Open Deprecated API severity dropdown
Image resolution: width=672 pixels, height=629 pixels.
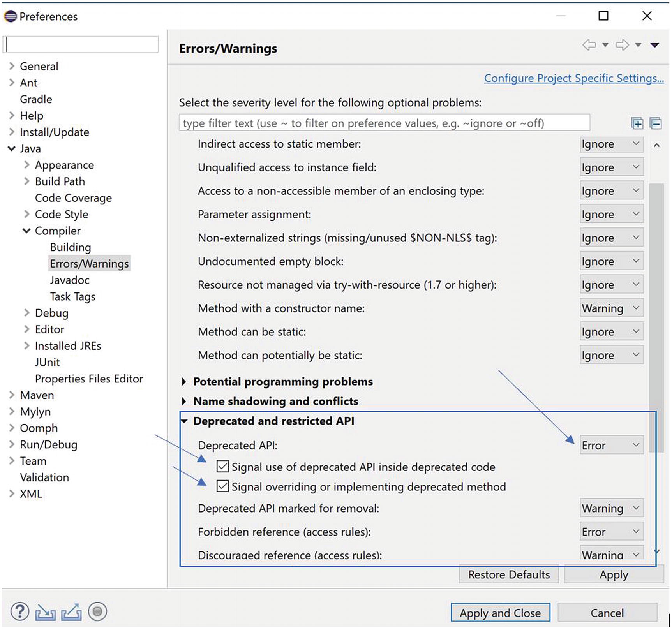[611, 445]
